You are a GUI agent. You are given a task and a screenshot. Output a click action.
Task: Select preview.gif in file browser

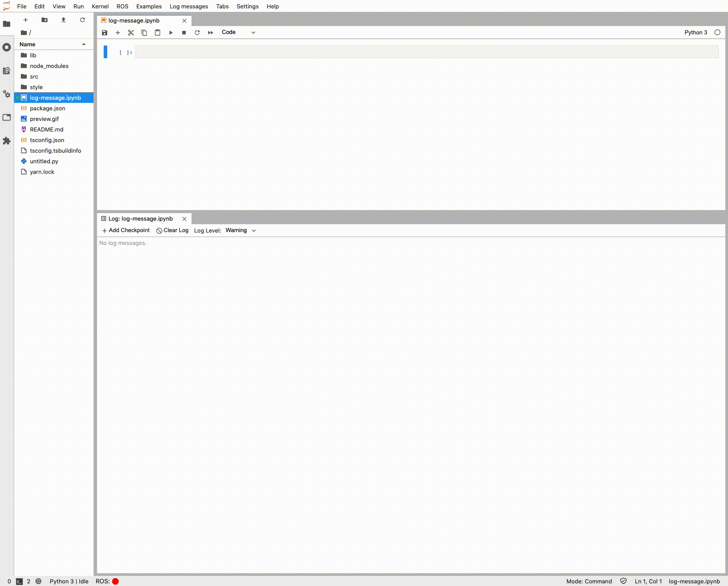tap(54, 119)
